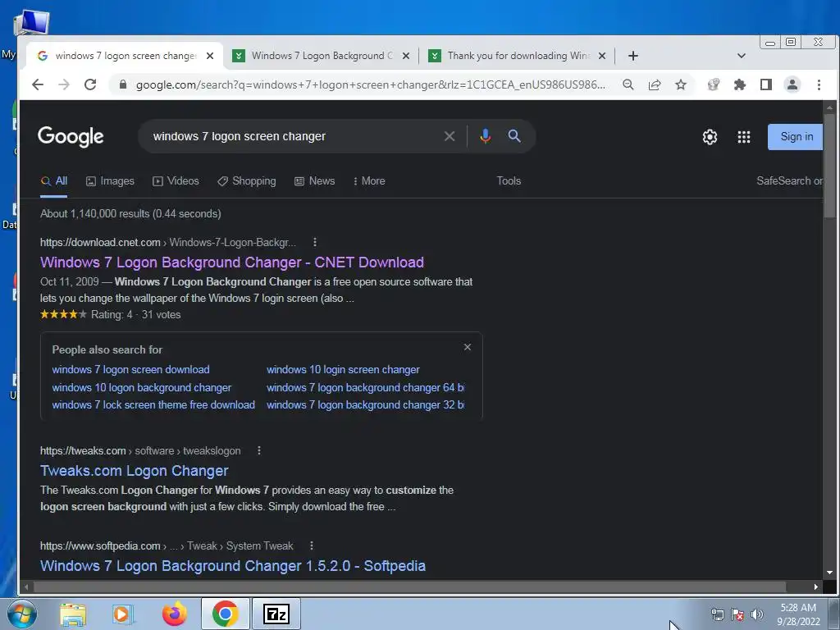Image resolution: width=840 pixels, height=630 pixels.
Task: Click the 7-Zip taskbar button
Action: [276, 614]
